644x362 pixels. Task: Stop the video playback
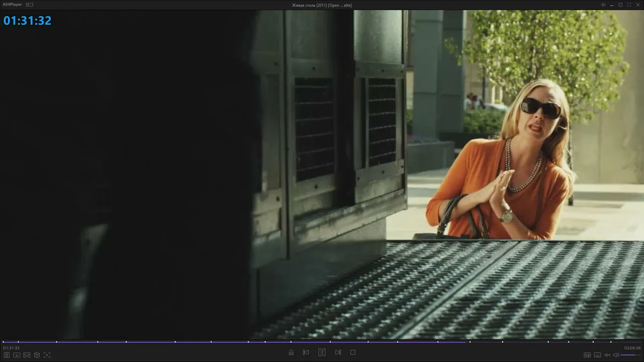(353, 352)
